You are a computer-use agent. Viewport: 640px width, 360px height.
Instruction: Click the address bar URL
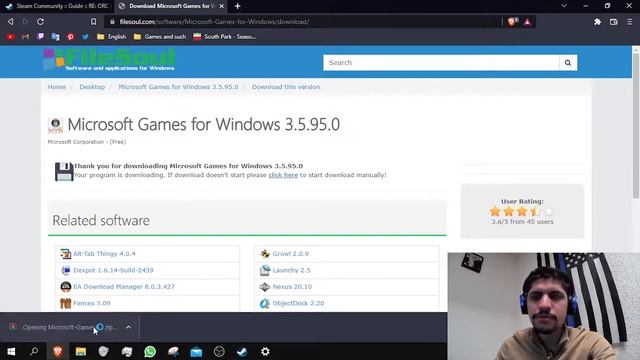coord(214,22)
